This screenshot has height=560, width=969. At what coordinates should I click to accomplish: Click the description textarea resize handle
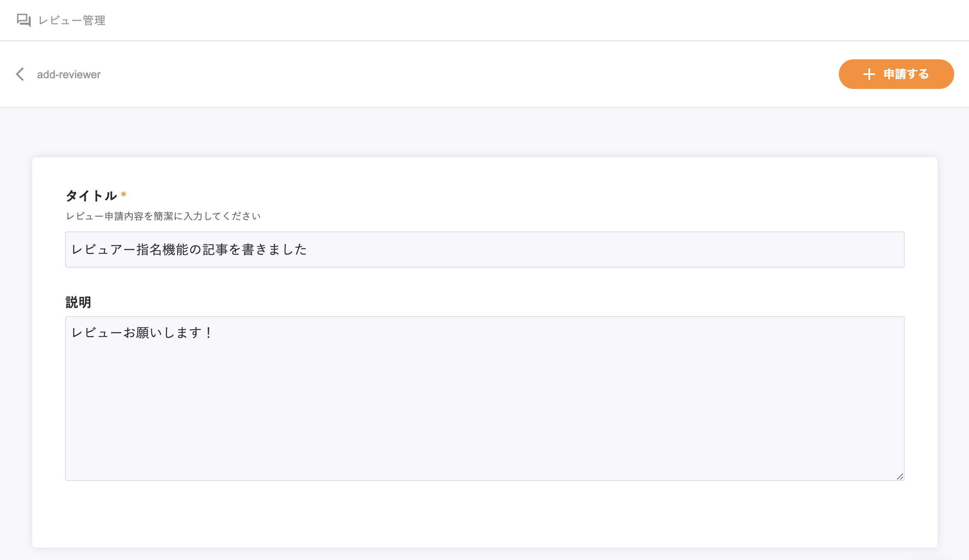click(900, 476)
